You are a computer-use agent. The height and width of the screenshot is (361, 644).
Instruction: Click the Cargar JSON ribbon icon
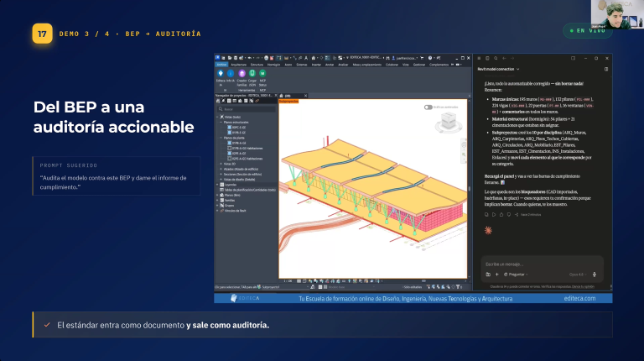coord(252,76)
